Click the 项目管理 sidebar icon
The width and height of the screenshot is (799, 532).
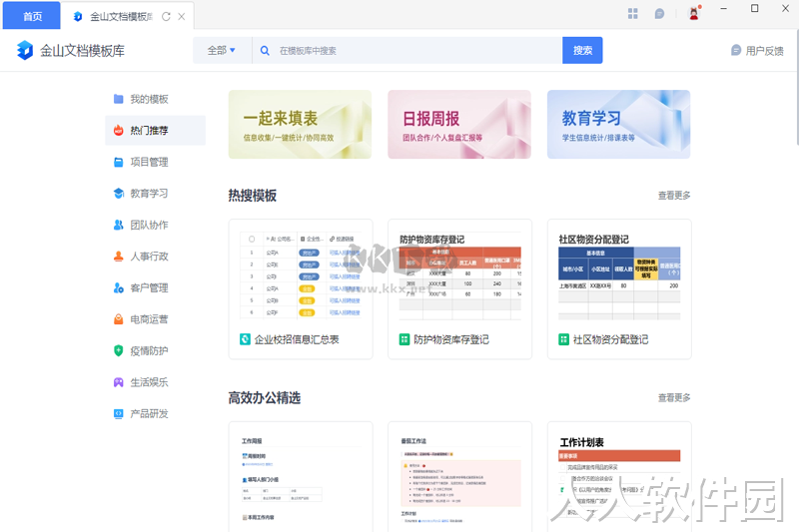pos(118,162)
